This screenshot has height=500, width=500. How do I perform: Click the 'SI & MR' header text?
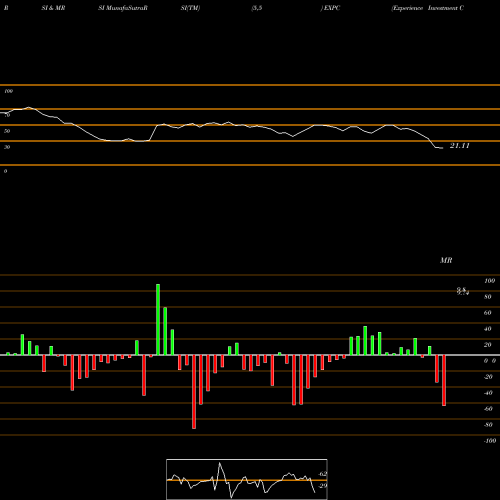tap(53, 8)
